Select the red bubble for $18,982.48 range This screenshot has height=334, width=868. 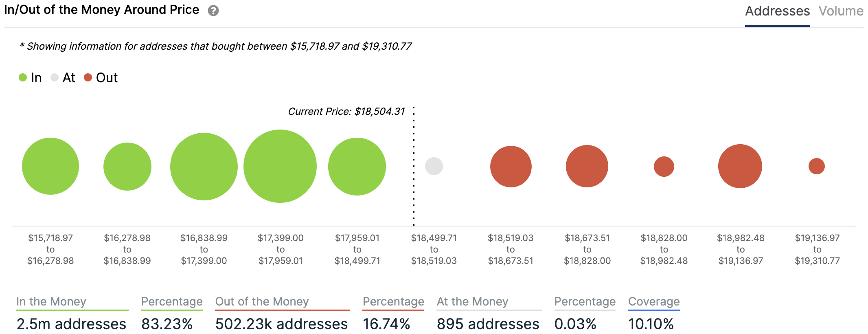pos(740,166)
